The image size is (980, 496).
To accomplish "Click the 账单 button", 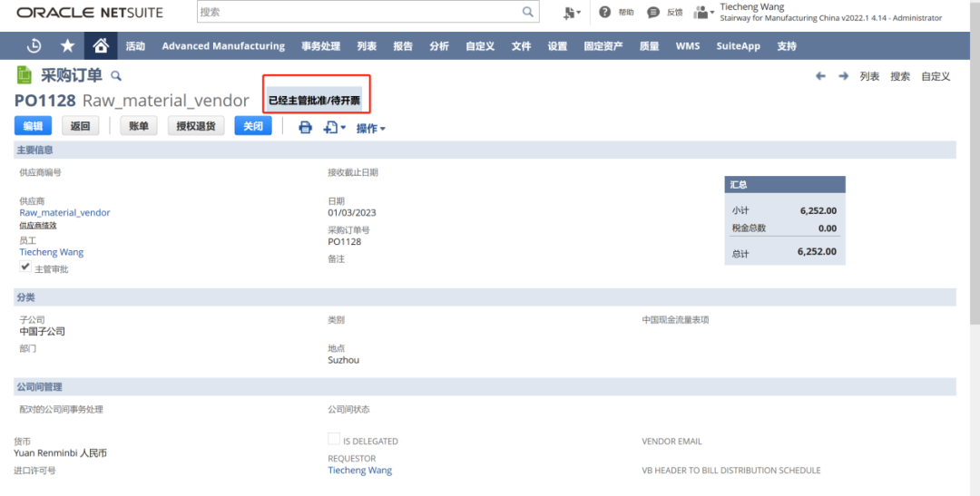I will (139, 125).
